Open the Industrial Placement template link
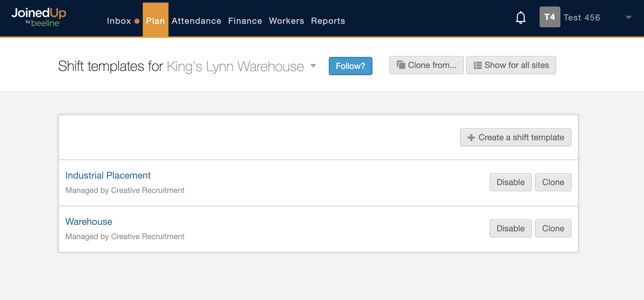Screen dimensions: 644x300 [x=108, y=175]
